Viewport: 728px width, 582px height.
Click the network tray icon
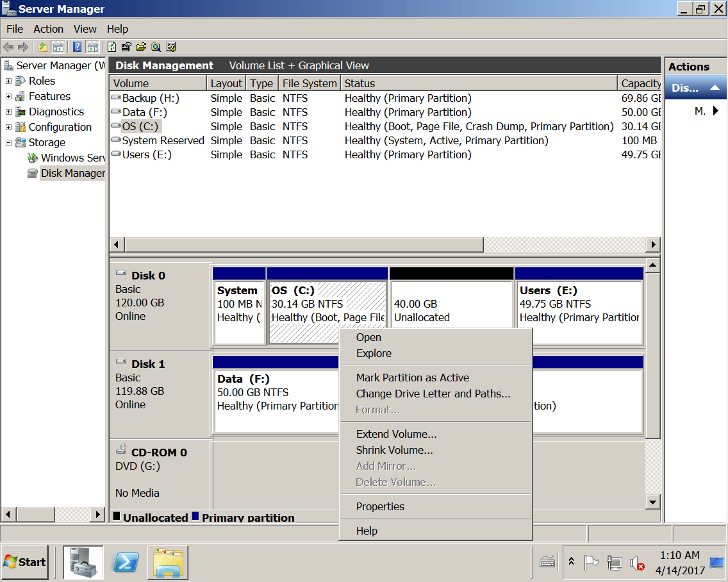(614, 563)
